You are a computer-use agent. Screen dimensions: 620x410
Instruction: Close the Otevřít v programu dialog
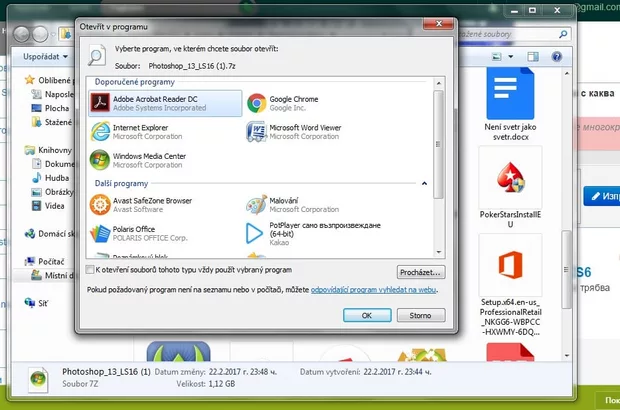tap(439, 24)
